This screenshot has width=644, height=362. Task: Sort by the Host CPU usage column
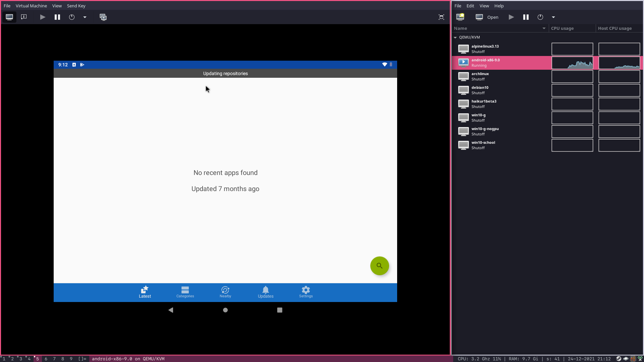(x=619, y=28)
